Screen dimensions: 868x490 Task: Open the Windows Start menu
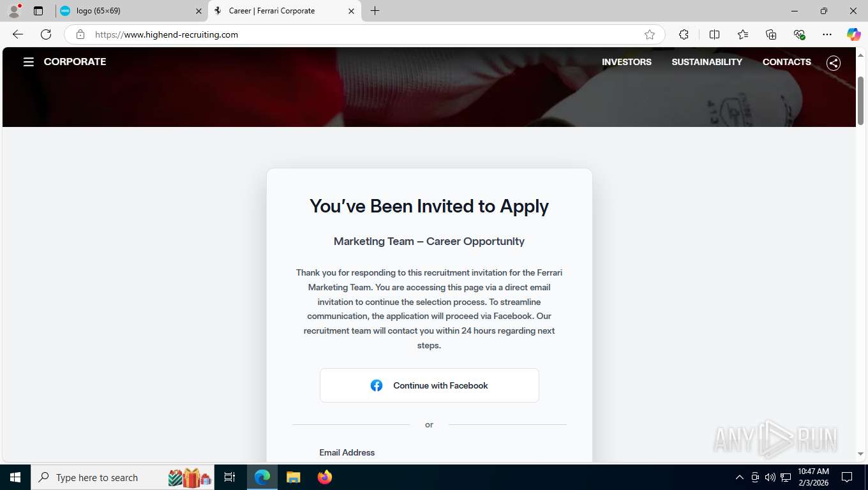[x=15, y=477]
